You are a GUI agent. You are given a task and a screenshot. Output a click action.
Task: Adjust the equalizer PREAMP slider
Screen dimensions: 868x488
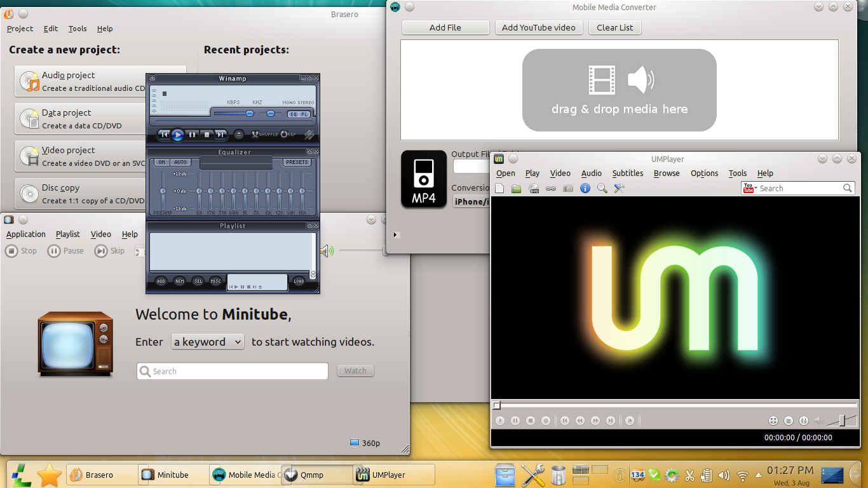pyautogui.click(x=163, y=191)
